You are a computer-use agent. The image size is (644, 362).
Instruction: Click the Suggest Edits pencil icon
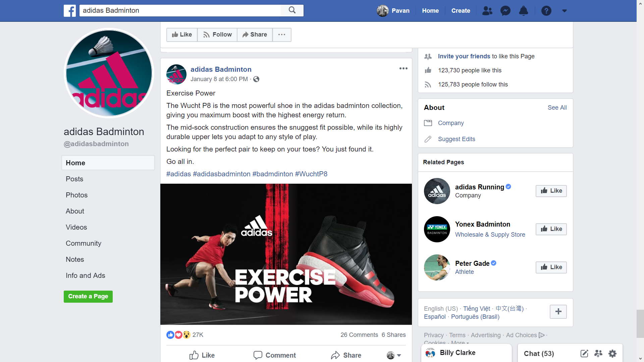[x=428, y=139]
